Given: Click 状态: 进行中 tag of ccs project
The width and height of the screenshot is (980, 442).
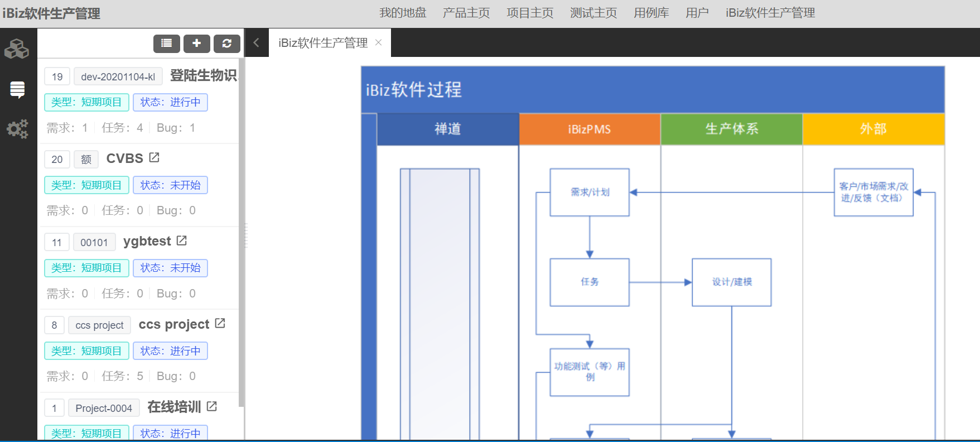Looking at the screenshot, I should (x=171, y=350).
